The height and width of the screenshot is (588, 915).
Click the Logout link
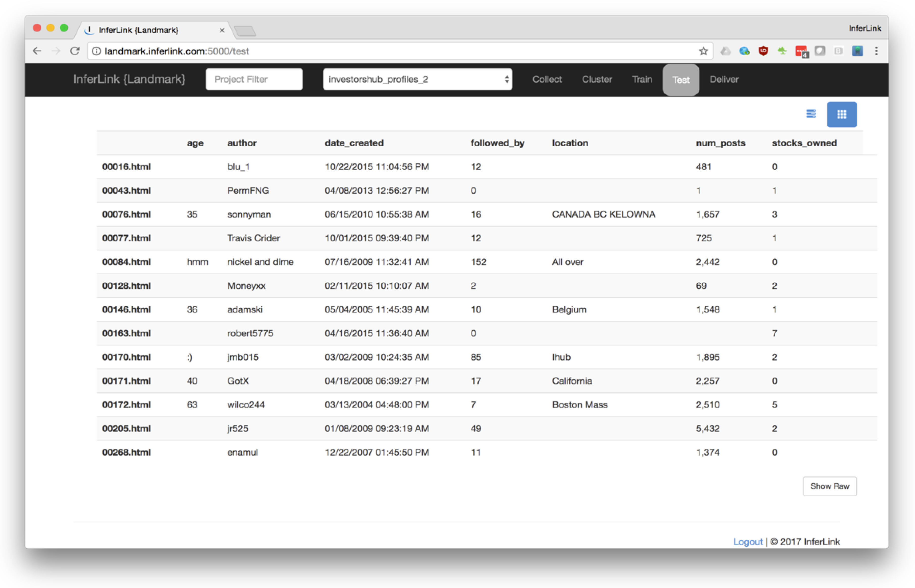(x=747, y=541)
